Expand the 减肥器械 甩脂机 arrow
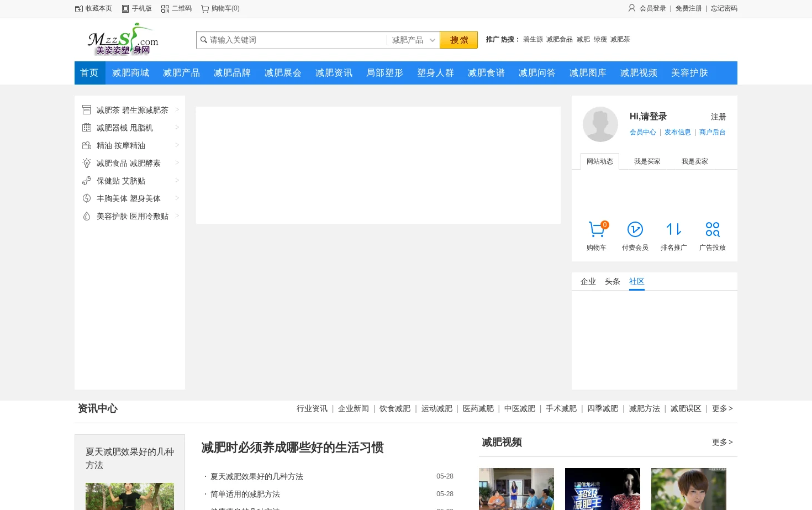Viewport: 812px width, 510px height. pos(177,127)
